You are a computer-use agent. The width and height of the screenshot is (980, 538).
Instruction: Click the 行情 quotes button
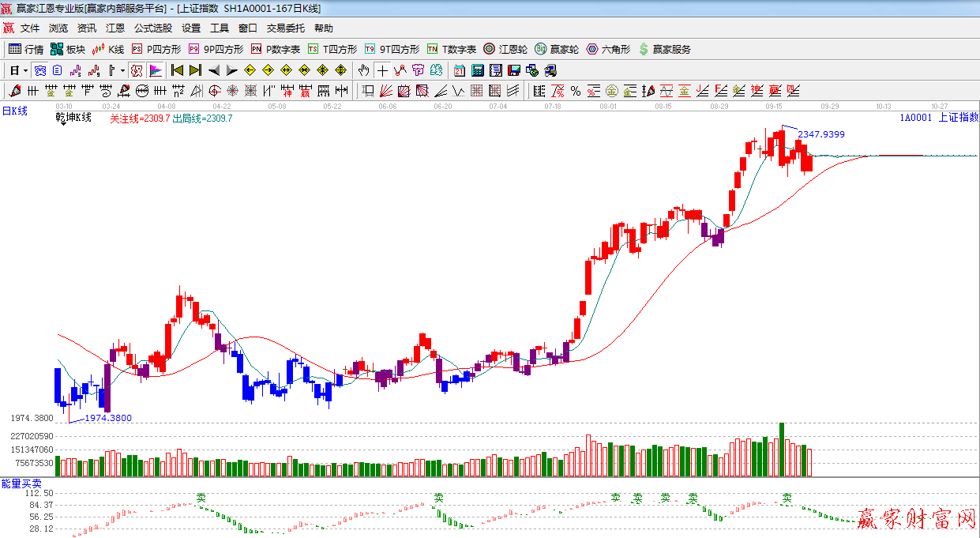click(26, 49)
